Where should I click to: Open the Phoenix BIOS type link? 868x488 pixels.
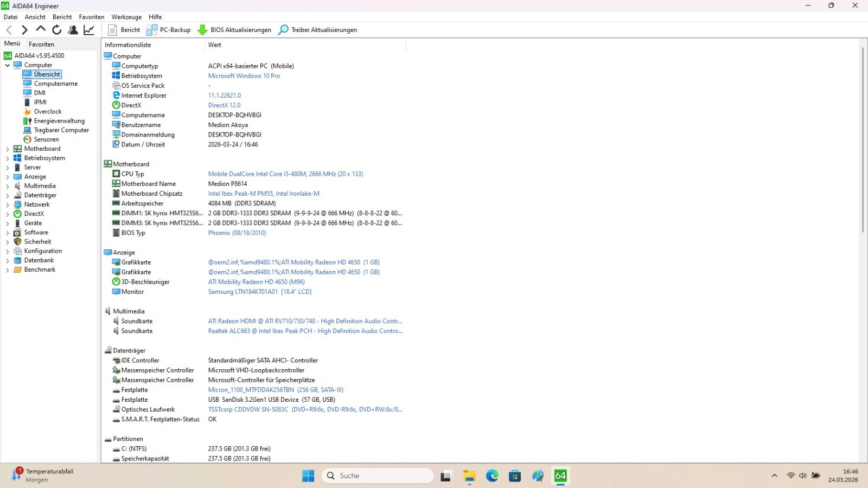pyautogui.click(x=237, y=233)
